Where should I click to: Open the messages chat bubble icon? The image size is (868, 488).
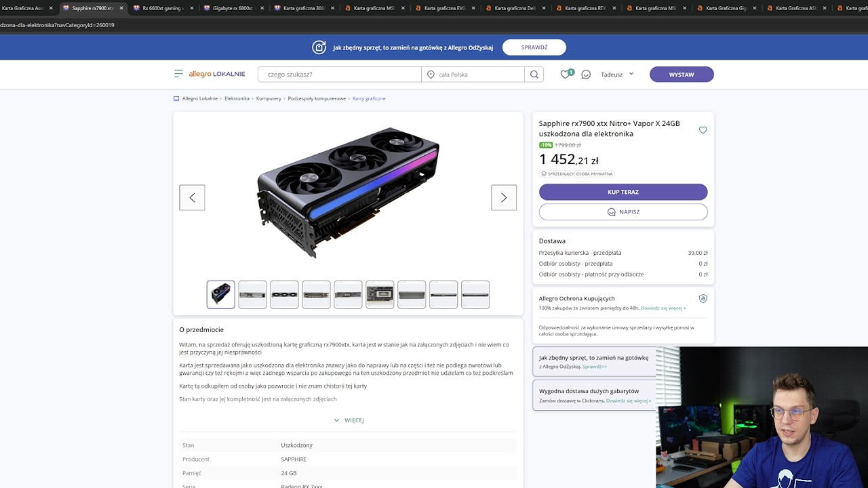[x=586, y=75]
